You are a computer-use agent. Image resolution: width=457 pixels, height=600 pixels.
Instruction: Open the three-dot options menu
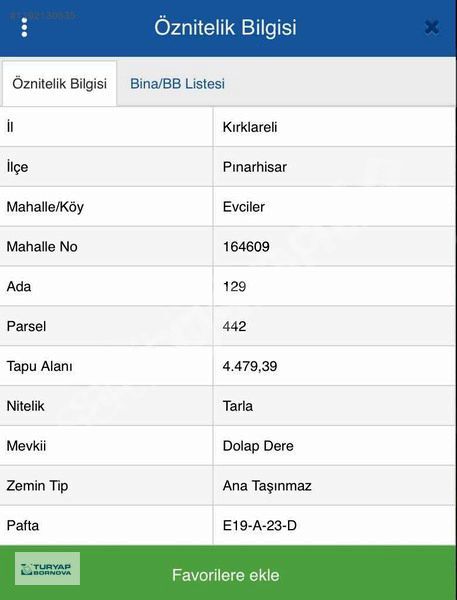pos(24,27)
